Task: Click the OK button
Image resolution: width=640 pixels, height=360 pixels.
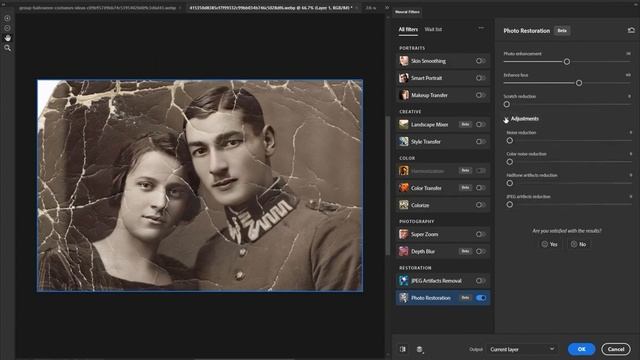Action: [582, 349]
